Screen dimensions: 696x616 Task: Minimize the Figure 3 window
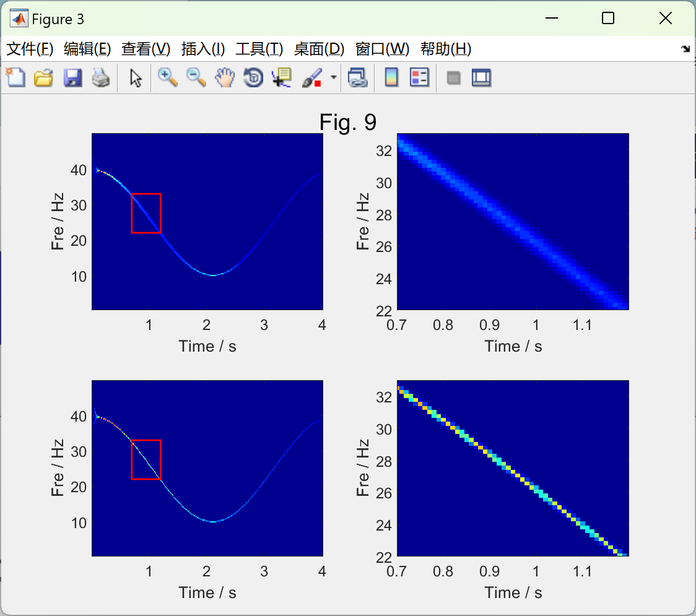point(551,18)
